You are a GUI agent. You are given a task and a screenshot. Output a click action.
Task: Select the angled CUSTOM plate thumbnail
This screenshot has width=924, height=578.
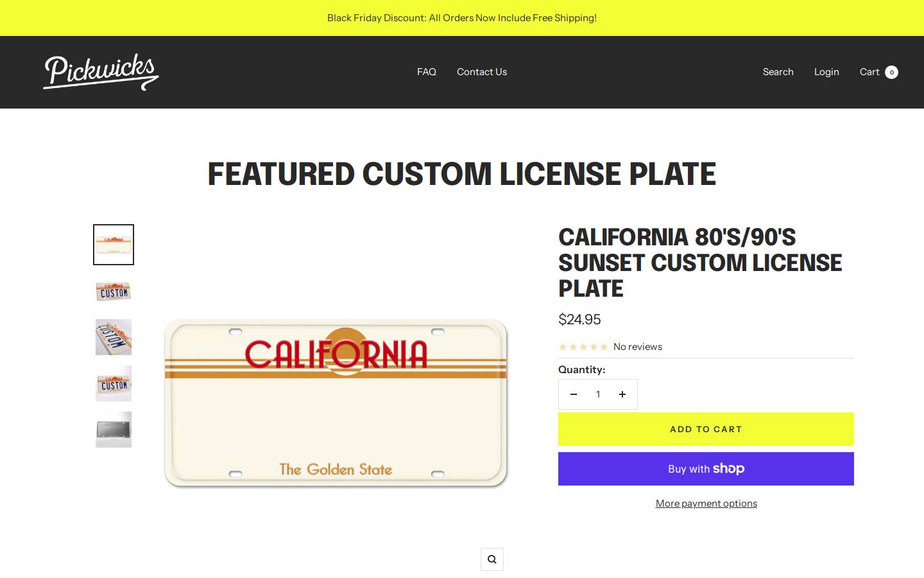(114, 337)
